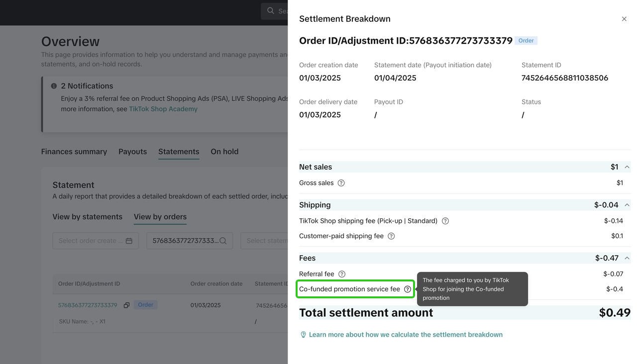Copy the order ID using copy icon
This screenshot has height=364, width=637.
click(x=126, y=305)
